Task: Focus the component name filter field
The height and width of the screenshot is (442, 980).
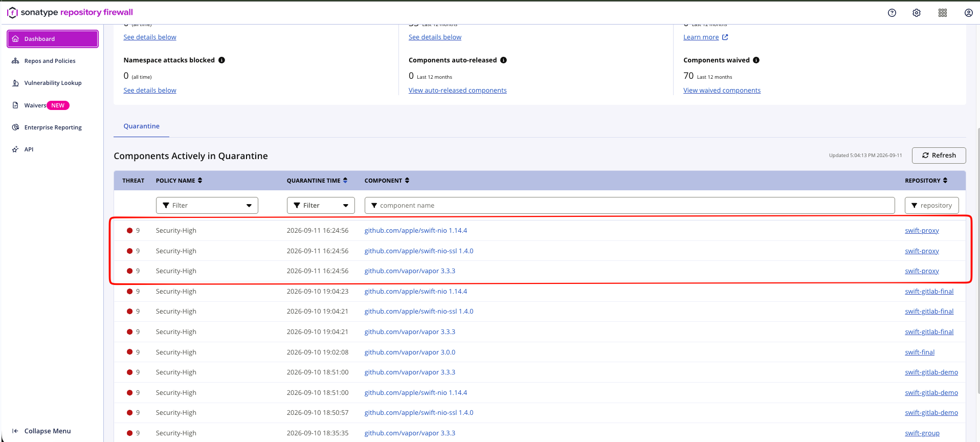Action: tap(630, 206)
